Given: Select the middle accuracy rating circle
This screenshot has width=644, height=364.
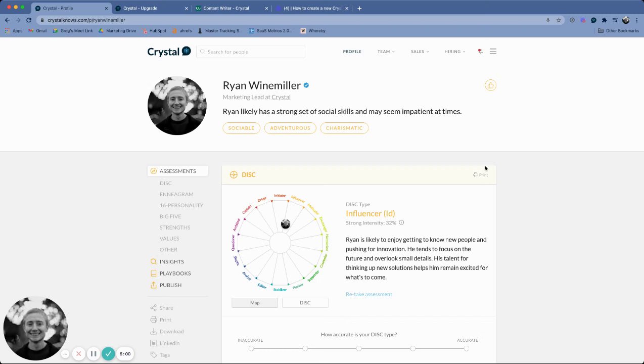Looking at the screenshot, I should (359, 348).
